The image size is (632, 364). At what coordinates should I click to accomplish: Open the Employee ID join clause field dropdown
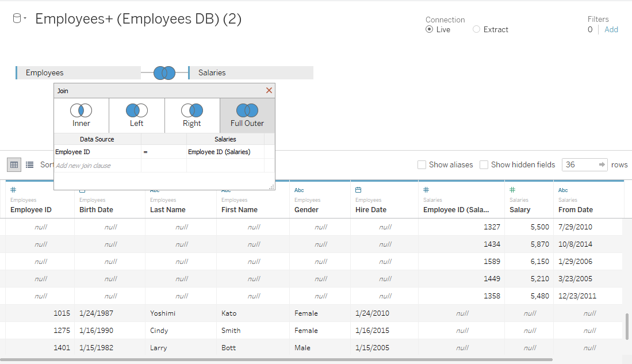(97, 152)
